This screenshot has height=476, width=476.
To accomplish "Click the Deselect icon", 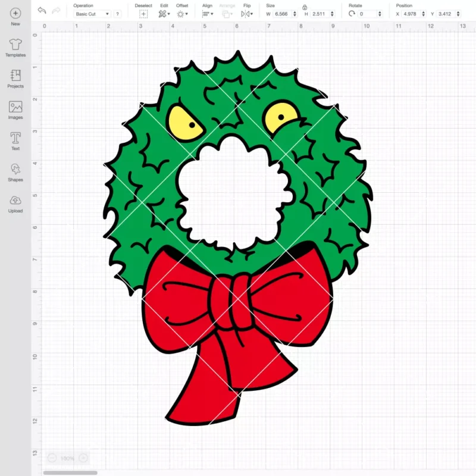I will pos(143,14).
